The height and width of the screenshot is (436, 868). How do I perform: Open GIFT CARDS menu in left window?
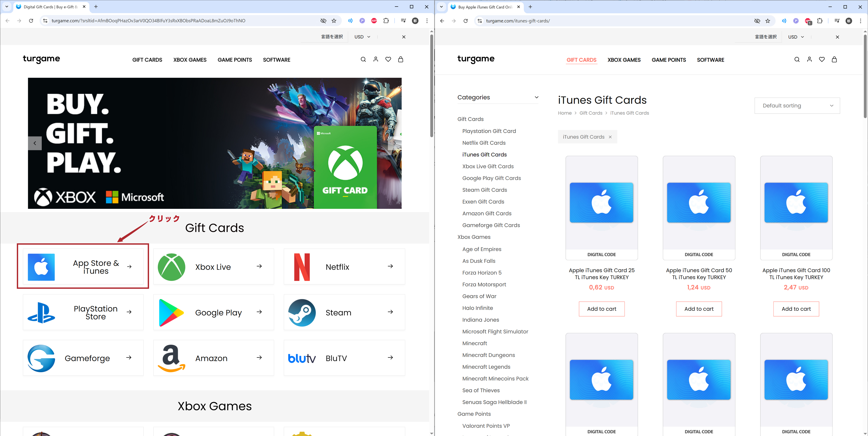click(x=147, y=60)
